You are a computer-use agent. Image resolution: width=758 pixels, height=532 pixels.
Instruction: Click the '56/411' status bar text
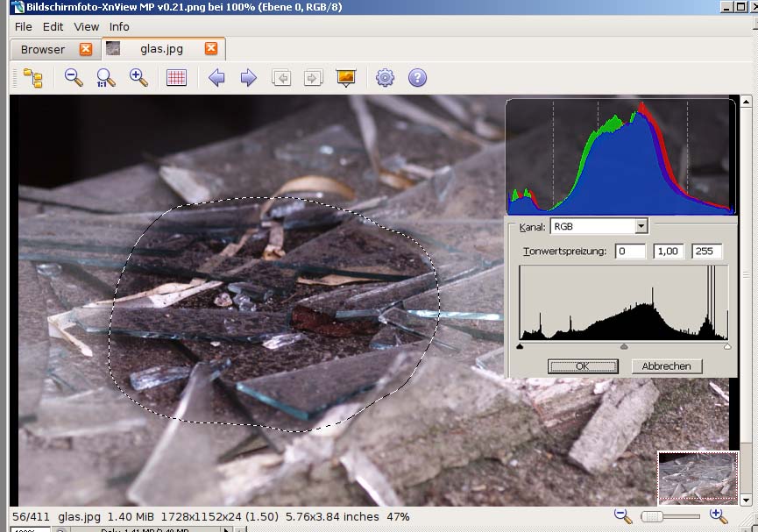pyautogui.click(x=31, y=516)
